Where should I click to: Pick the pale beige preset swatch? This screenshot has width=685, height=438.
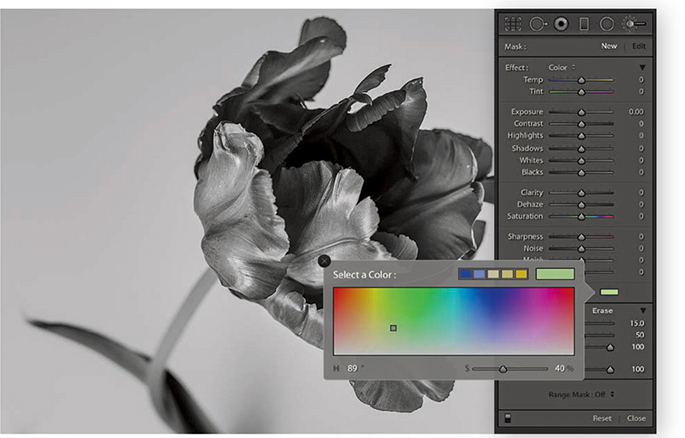493,274
